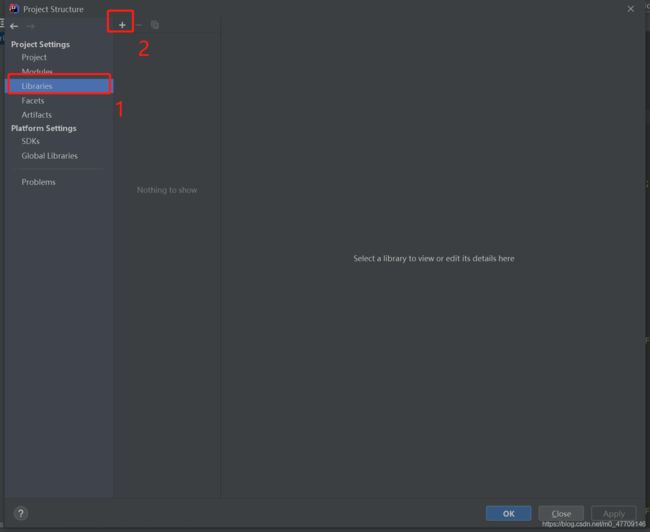The height and width of the screenshot is (532, 650).
Task: Select Project under Project Settings
Action: (34, 57)
